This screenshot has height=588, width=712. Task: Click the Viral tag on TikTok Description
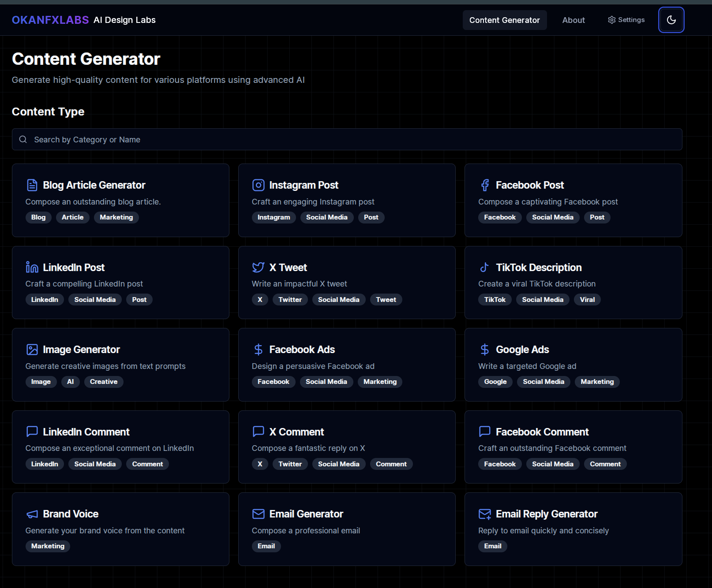pyautogui.click(x=587, y=300)
